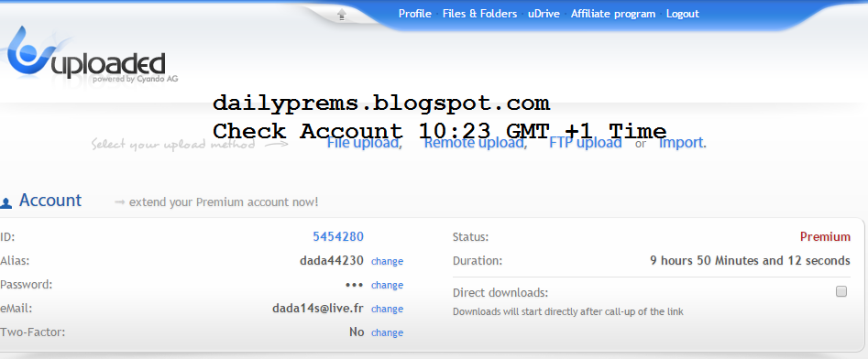Choose the Remote upload method
This screenshot has width=868, height=359.
click(x=474, y=143)
